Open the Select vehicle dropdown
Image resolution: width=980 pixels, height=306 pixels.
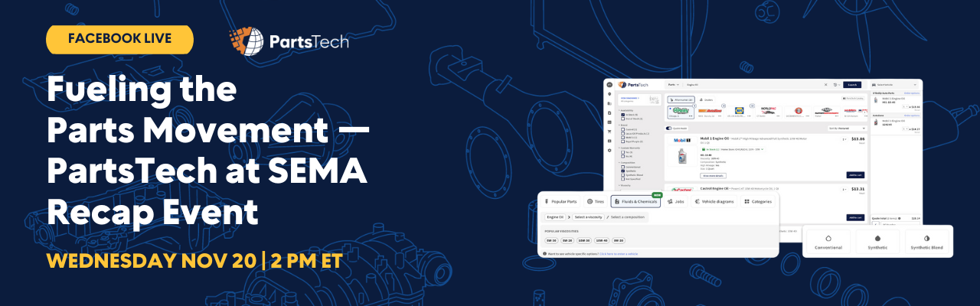(894, 84)
